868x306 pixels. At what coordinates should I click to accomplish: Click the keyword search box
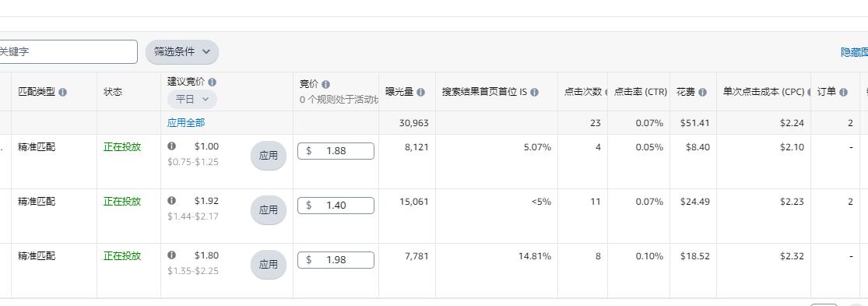pos(68,52)
